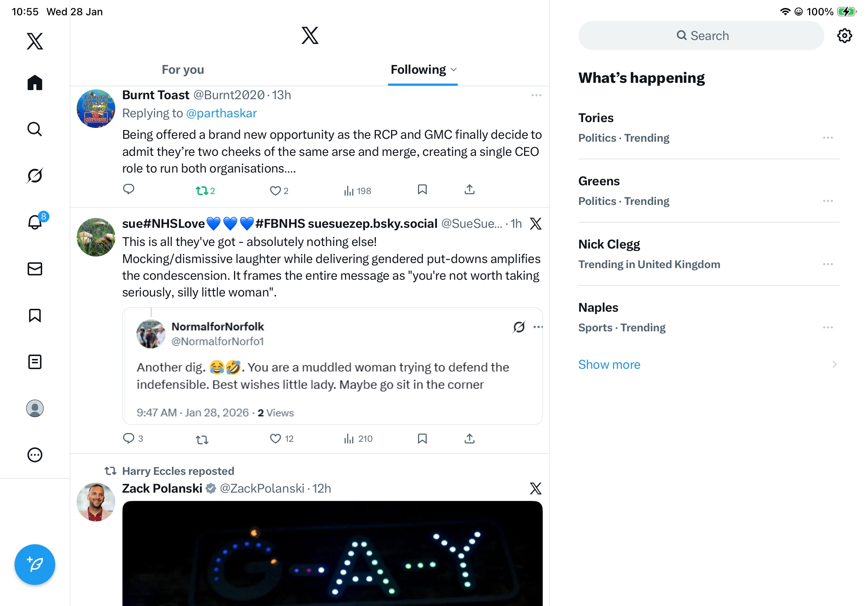Open the Nick Clegg trending topic
The height and width of the screenshot is (606, 868).
tap(609, 245)
